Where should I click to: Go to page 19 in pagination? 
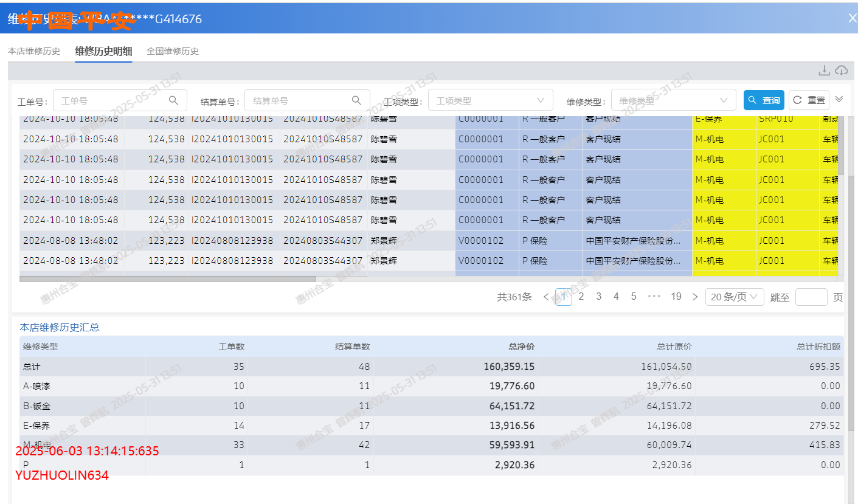pos(676,297)
